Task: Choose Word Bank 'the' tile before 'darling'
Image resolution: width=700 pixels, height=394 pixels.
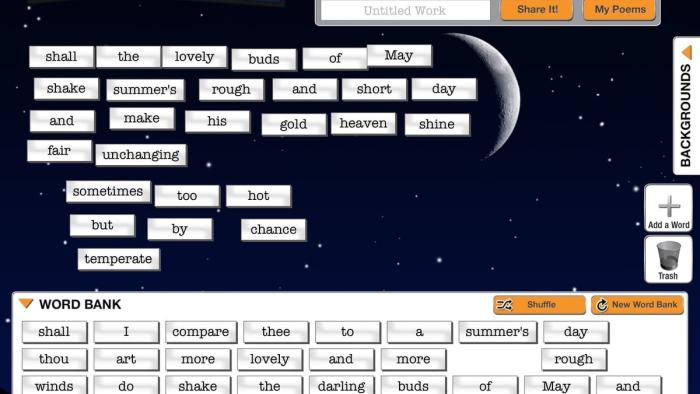Action: (270, 386)
